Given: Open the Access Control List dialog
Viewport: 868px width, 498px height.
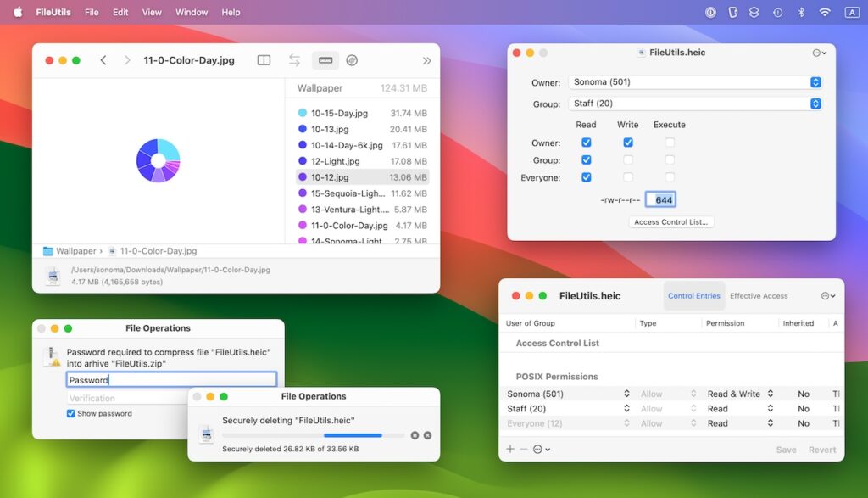Looking at the screenshot, I should [671, 221].
